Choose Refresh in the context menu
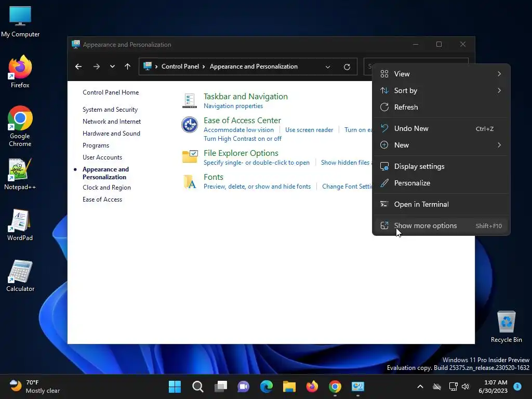This screenshot has width=532, height=399. [441, 107]
